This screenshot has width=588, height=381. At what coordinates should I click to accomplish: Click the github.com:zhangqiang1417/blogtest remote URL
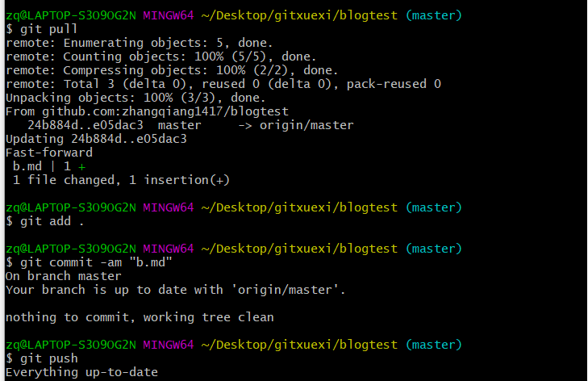point(165,111)
